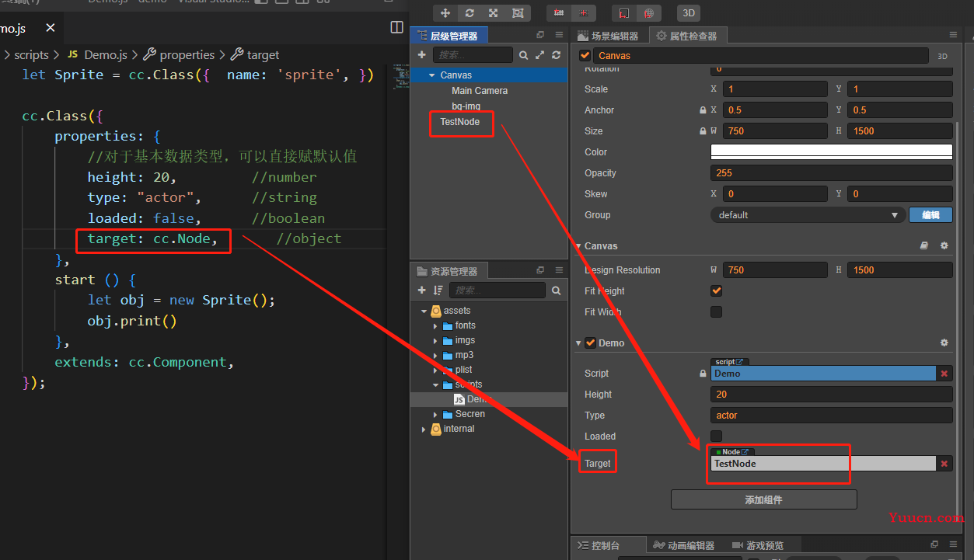
Task: Collapse the assets folder in asset tree
Action: [x=424, y=311]
